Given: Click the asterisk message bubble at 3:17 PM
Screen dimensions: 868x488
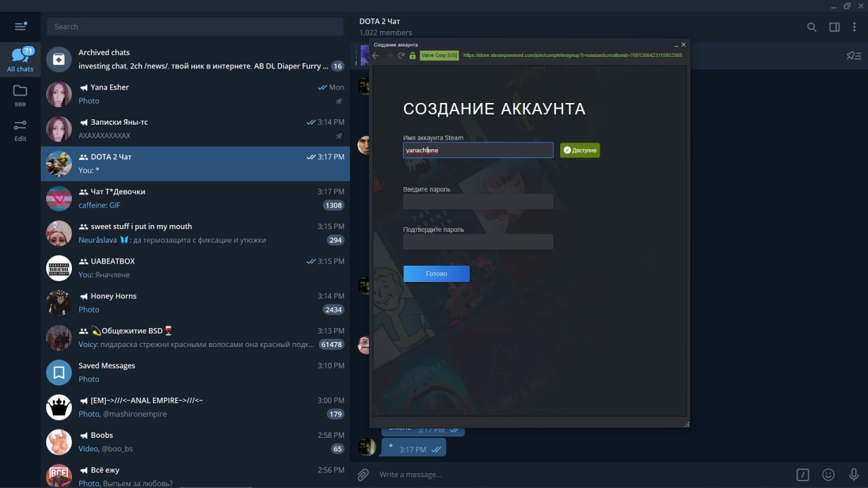Looking at the screenshot, I should (x=414, y=448).
